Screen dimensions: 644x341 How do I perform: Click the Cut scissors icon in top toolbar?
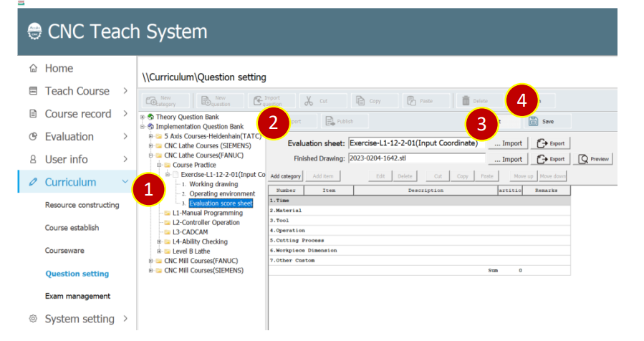pyautogui.click(x=309, y=101)
